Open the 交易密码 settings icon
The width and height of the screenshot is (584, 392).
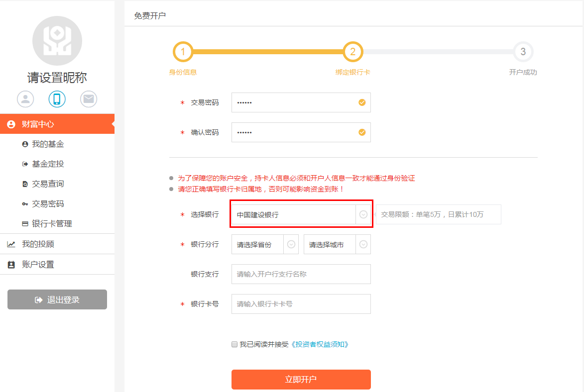[25, 203]
